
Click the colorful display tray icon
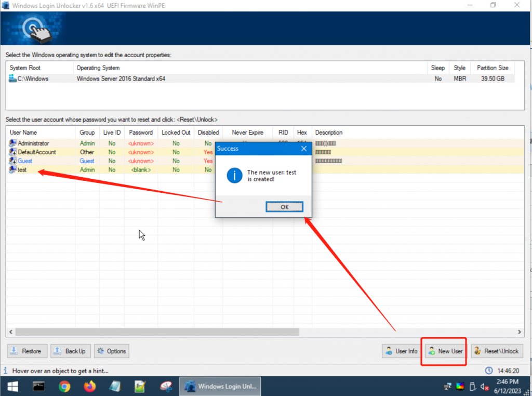click(460, 386)
